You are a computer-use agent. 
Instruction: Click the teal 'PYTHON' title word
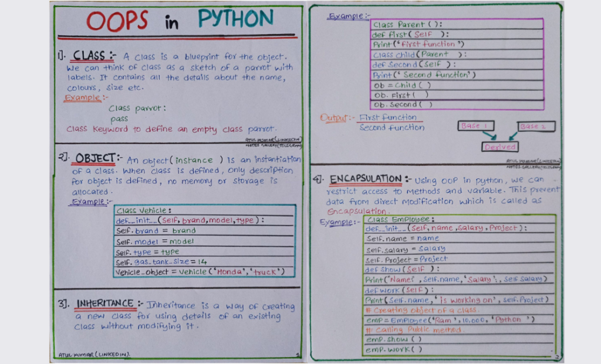click(x=236, y=18)
